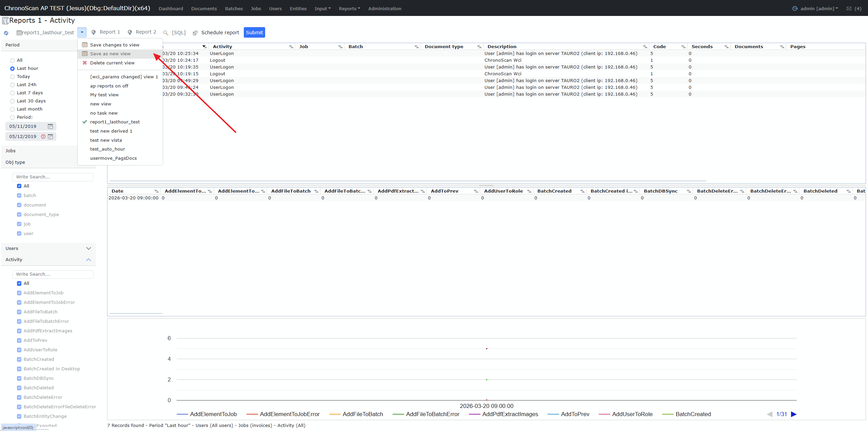This screenshot has height=431, width=868.
Task: Open the Administration page link
Action: point(384,8)
